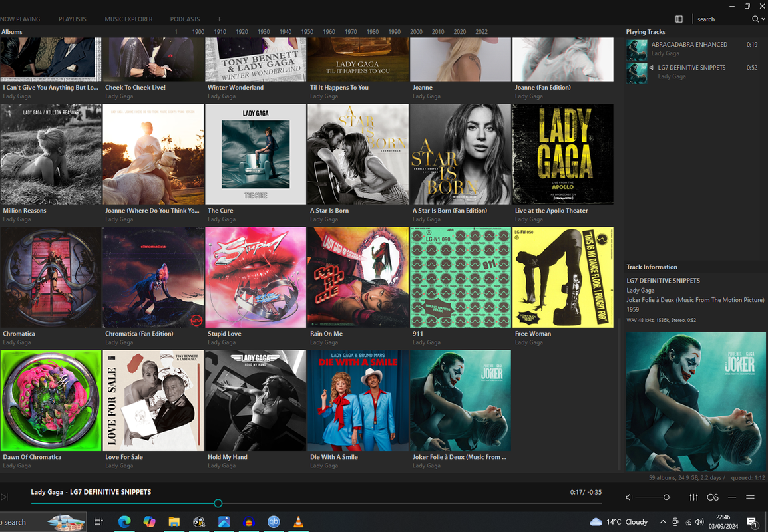Screen dimensions: 768x532
Task: Toggle shuffle using the double-line icon
Action: (x=751, y=497)
